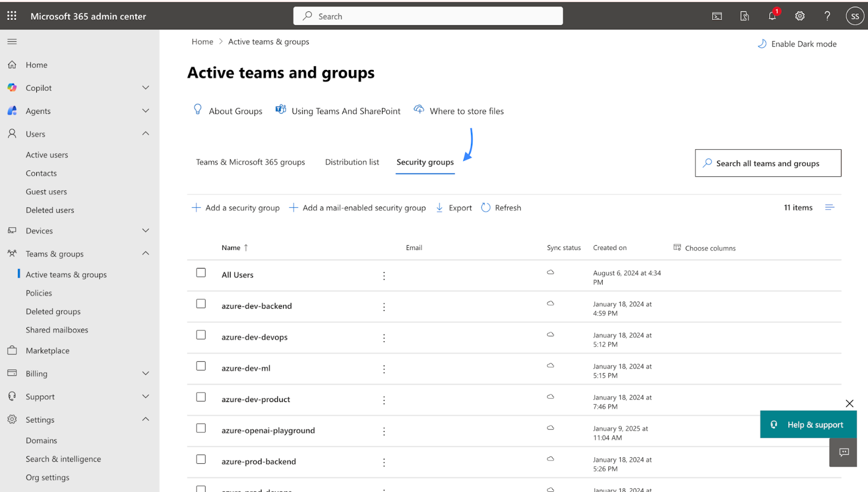This screenshot has width=868, height=492.
Task: Tick the azure-prod-backend checkbox
Action: (201, 459)
